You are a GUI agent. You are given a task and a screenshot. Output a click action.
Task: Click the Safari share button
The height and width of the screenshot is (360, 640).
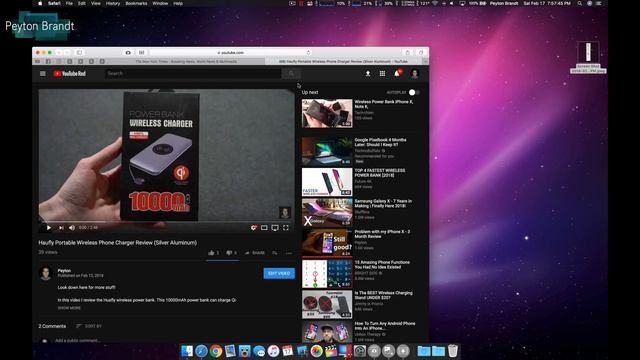[407, 53]
